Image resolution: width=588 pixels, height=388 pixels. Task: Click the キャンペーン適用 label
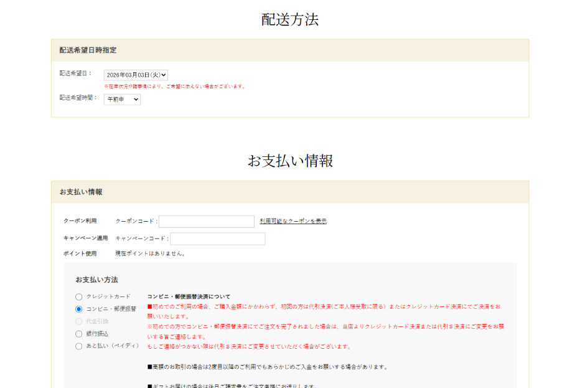tap(85, 239)
